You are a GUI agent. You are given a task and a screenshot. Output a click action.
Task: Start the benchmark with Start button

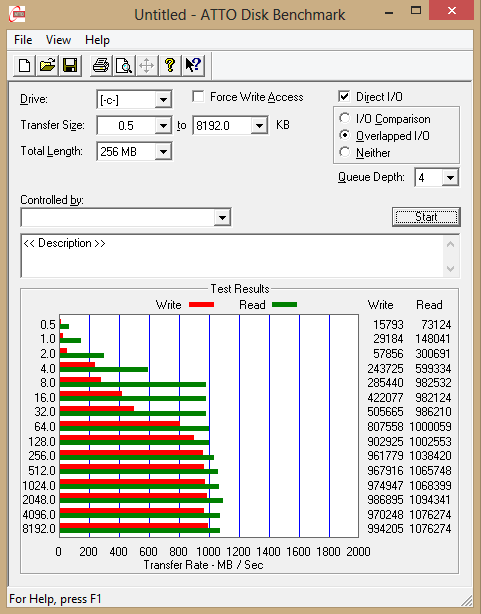click(426, 217)
